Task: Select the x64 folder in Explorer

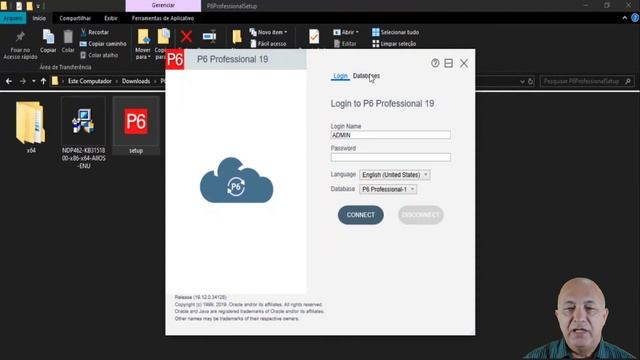Action: coord(31,127)
